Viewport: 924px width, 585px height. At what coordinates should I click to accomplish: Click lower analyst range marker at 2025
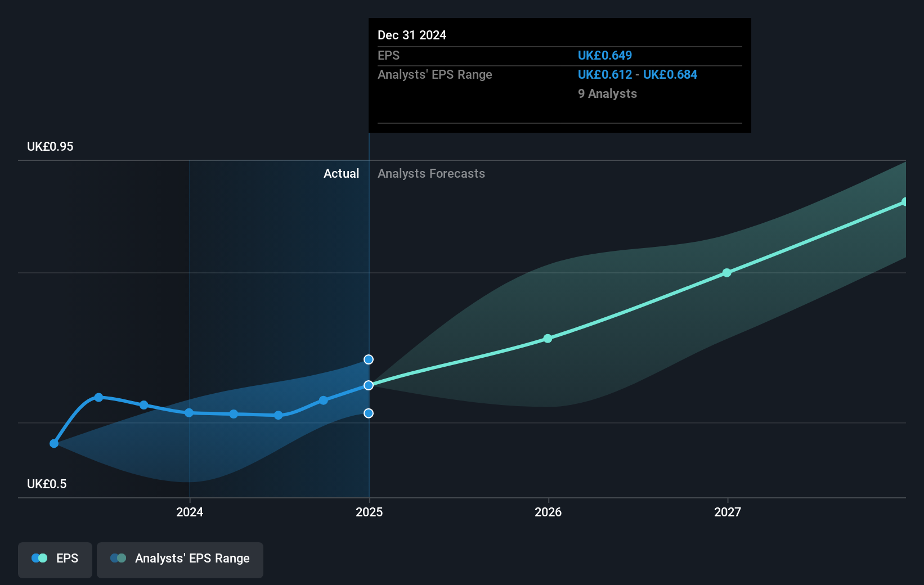click(x=369, y=413)
